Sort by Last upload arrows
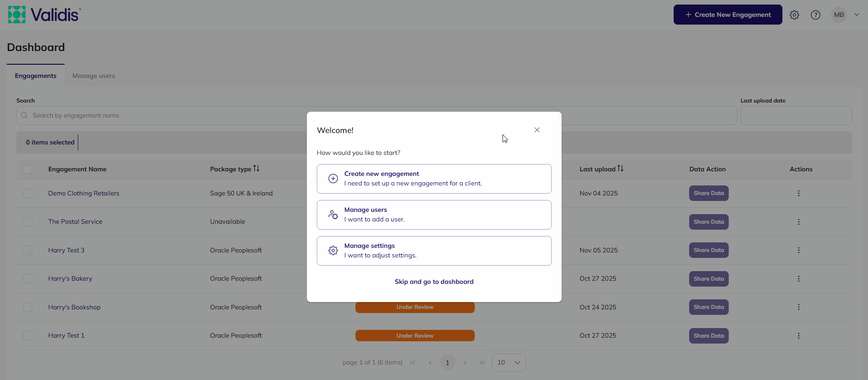Screen dimensions: 868x380 click(x=620, y=169)
